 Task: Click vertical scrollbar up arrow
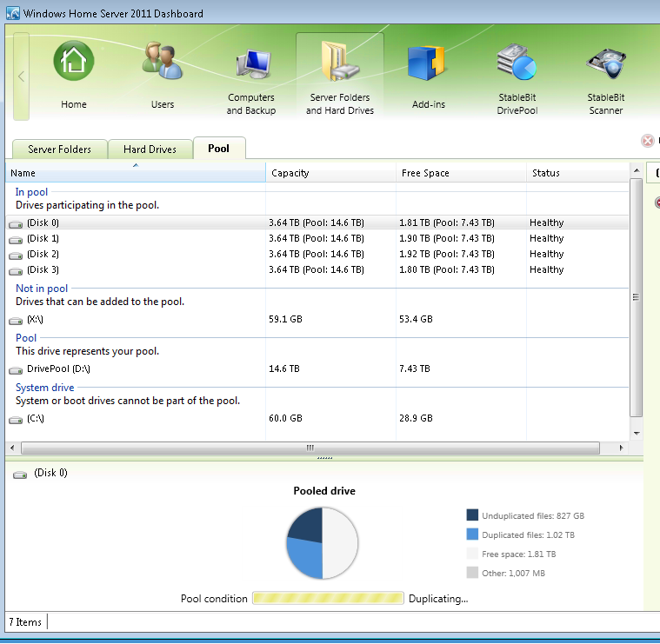637,170
